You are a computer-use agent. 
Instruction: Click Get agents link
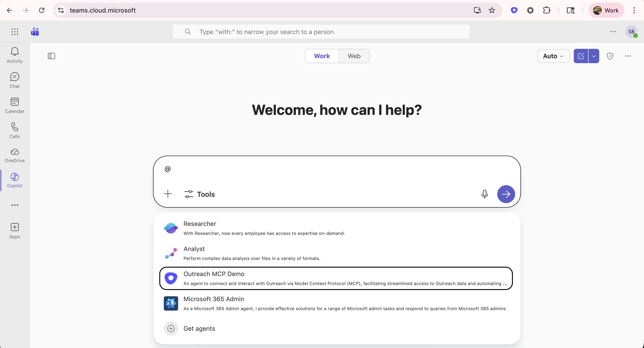pos(199,329)
